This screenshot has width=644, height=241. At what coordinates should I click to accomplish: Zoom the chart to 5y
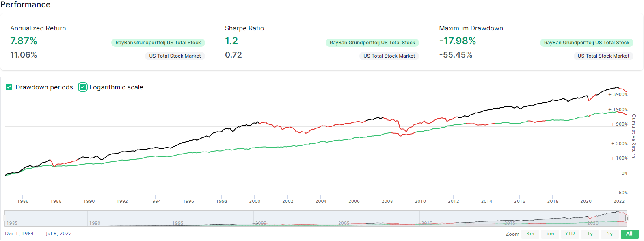(609, 234)
